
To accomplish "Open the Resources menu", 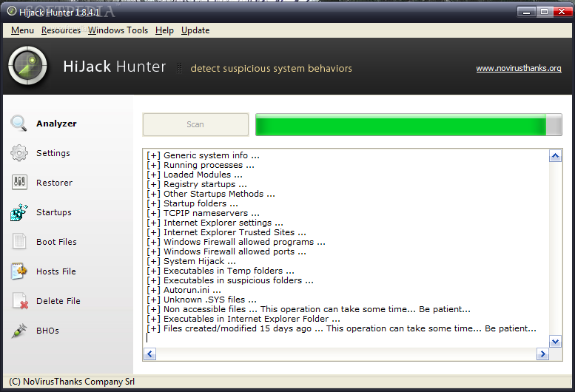I will [x=61, y=30].
